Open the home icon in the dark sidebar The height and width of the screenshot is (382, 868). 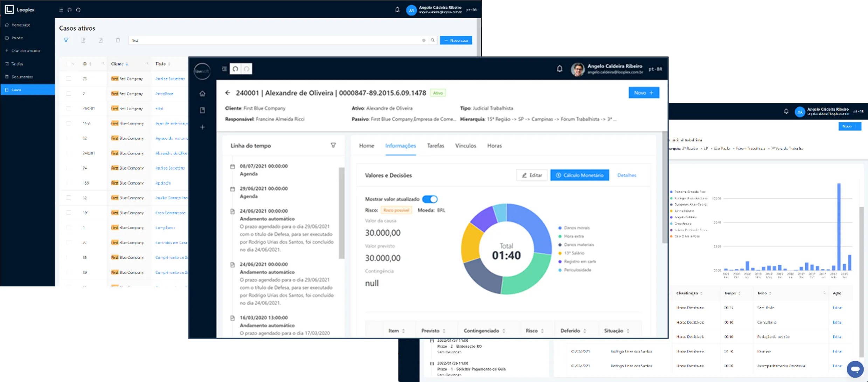tap(202, 93)
